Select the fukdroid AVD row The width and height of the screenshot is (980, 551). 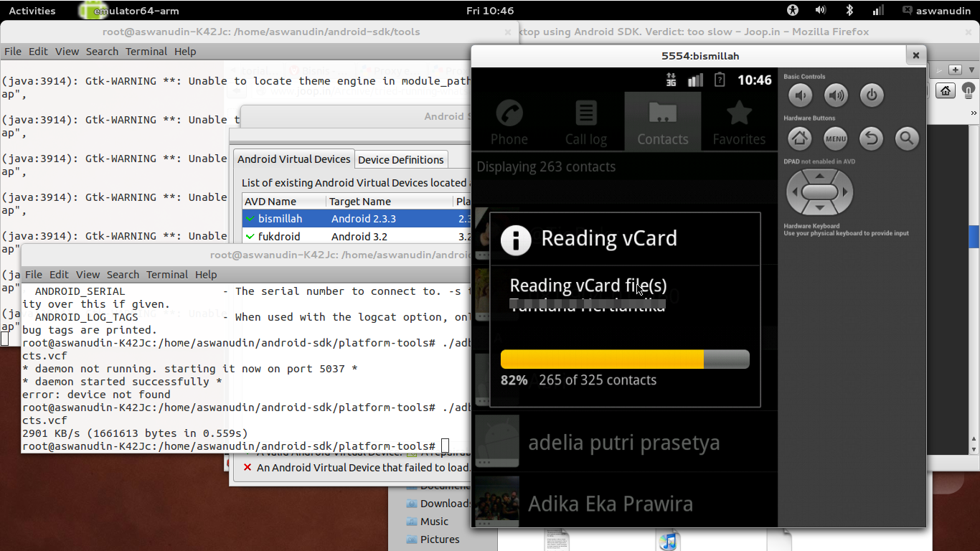tap(357, 236)
